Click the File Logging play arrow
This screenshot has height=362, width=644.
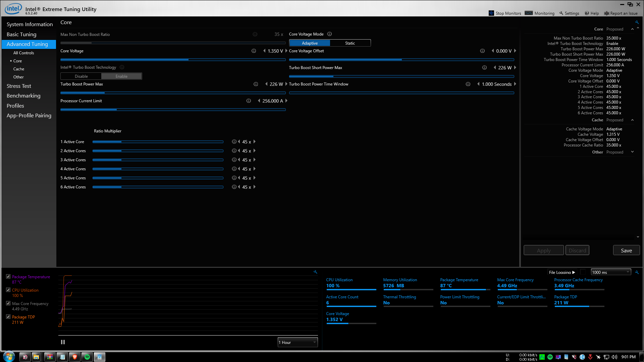point(574,273)
